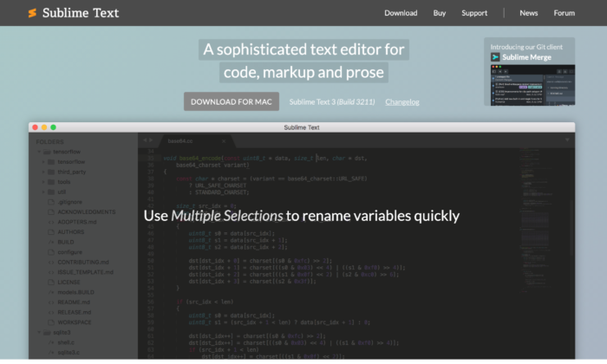Expand the tools folder

point(43,182)
